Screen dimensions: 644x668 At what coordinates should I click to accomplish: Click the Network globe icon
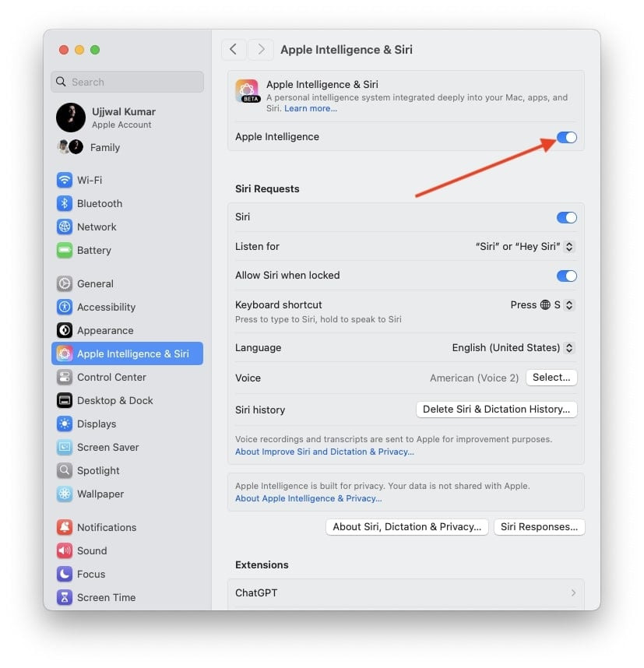(65, 227)
